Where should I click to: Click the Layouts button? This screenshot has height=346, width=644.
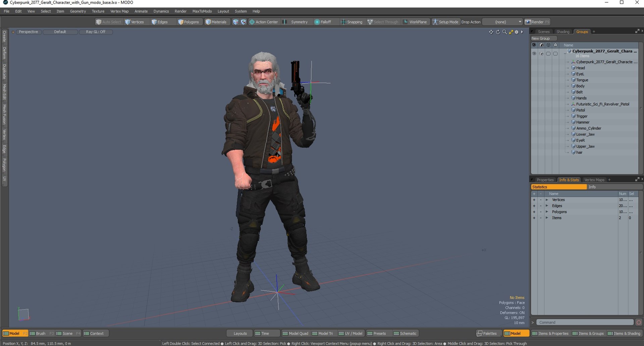[x=240, y=333]
